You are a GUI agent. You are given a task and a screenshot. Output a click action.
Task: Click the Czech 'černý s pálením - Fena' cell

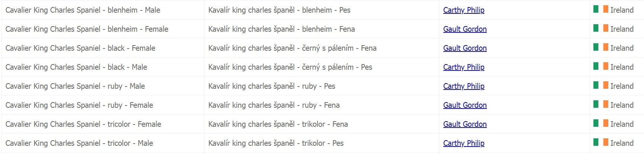292,48
